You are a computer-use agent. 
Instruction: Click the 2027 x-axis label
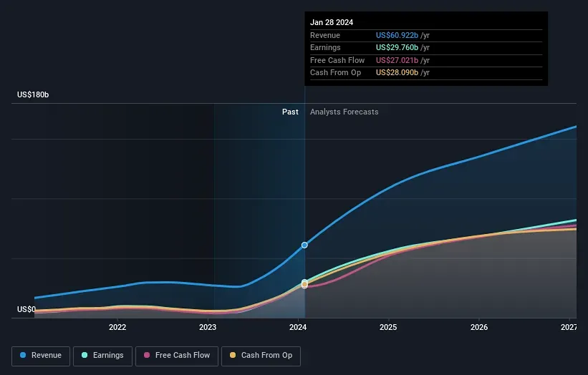pos(569,328)
